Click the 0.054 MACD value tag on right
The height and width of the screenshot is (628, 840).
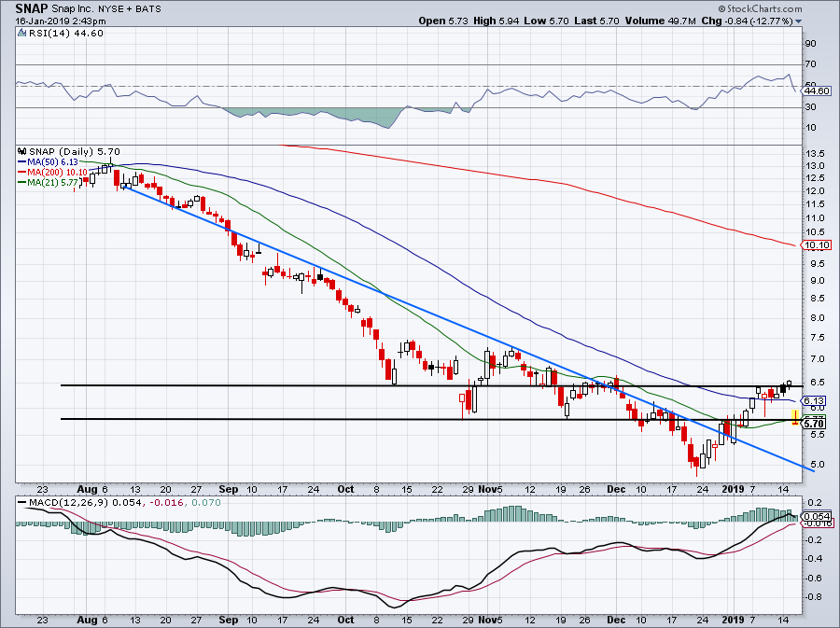pos(817,516)
